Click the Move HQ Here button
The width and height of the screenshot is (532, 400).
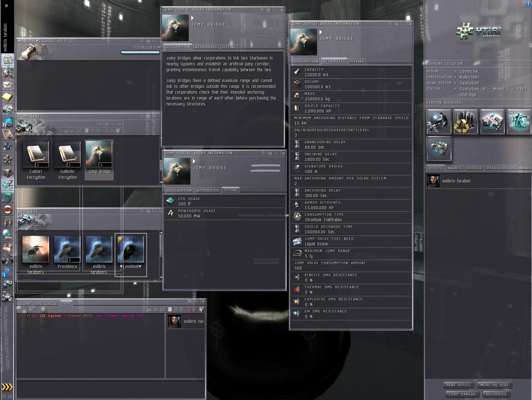pos(495,385)
